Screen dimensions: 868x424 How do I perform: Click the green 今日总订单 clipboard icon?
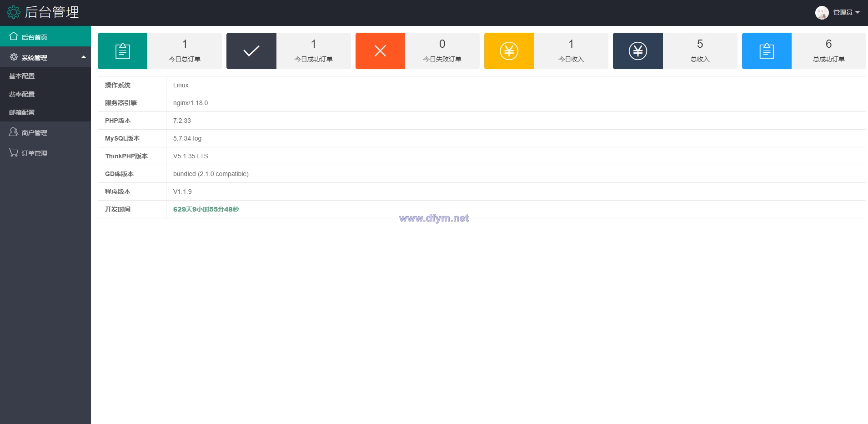(x=122, y=51)
